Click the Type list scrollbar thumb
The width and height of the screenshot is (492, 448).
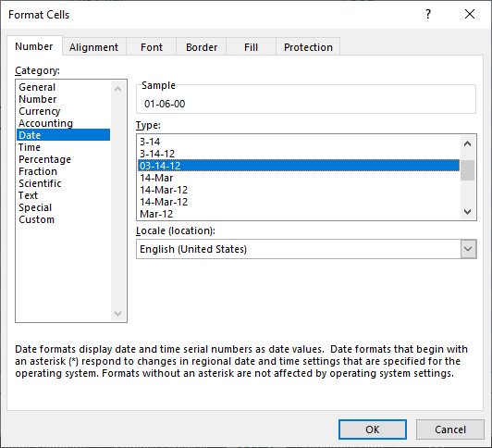(x=468, y=170)
